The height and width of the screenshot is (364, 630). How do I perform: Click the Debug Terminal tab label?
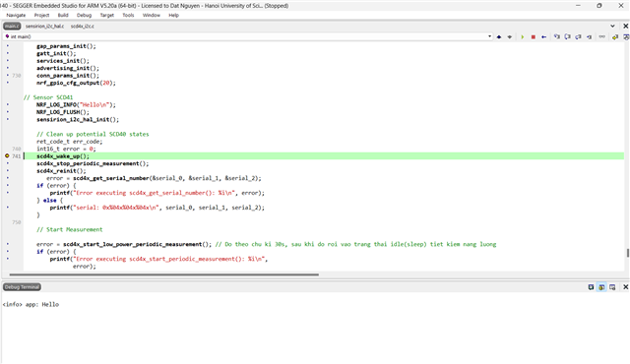point(22,287)
